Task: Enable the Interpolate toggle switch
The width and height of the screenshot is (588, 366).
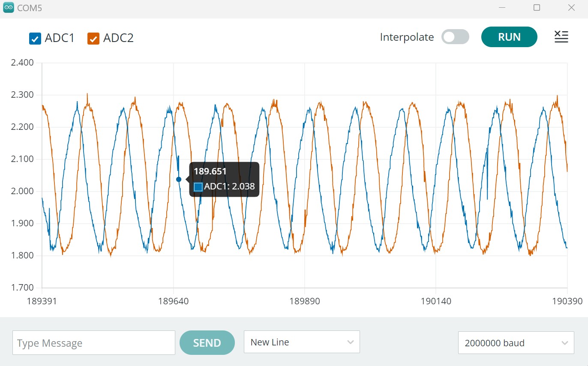Action: [455, 37]
